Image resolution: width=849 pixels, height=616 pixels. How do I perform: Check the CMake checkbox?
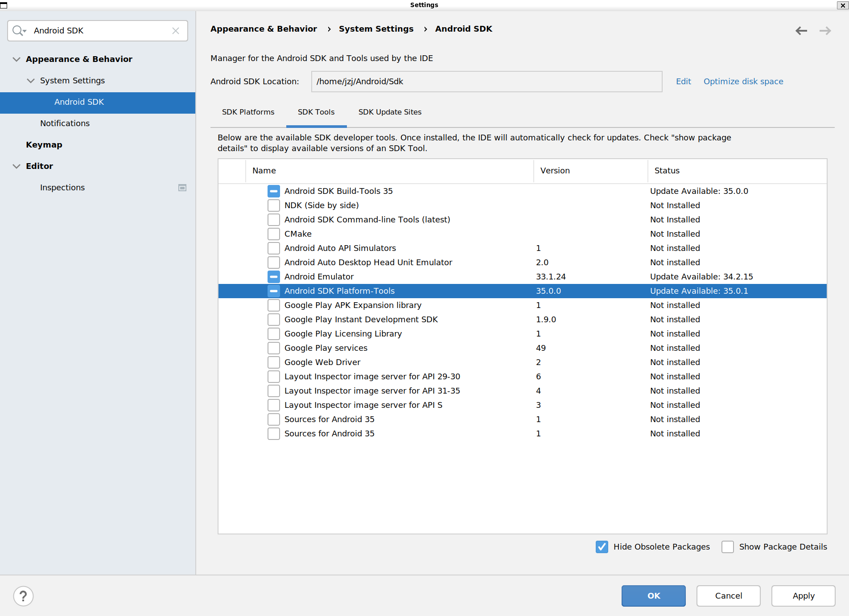[x=274, y=234]
